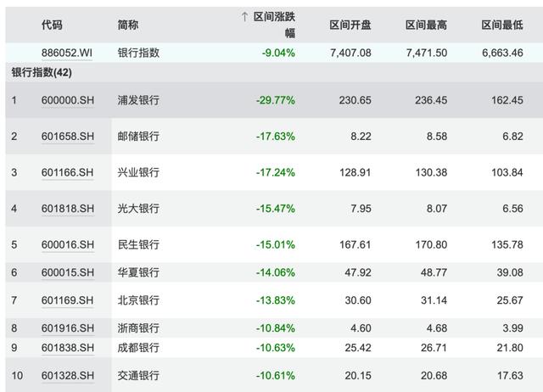Open the 601328.SH code link
The width and height of the screenshot is (543, 392).
coord(67,376)
